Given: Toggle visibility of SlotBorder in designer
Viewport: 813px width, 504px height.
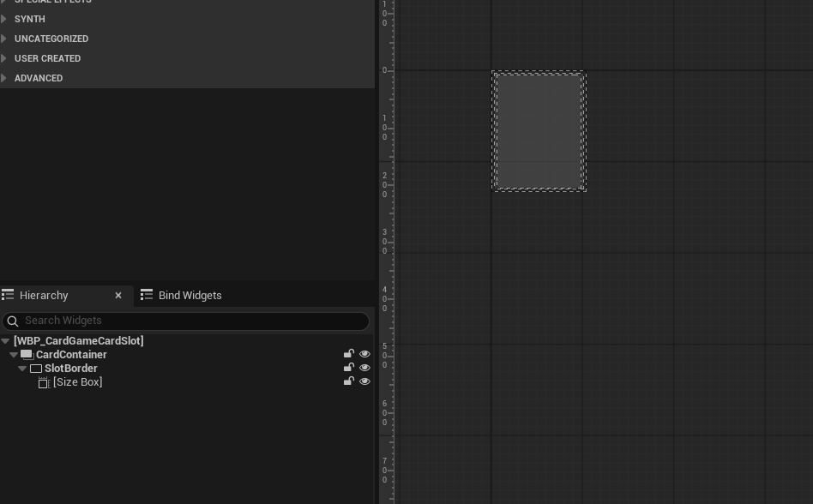Looking at the screenshot, I should point(364,368).
